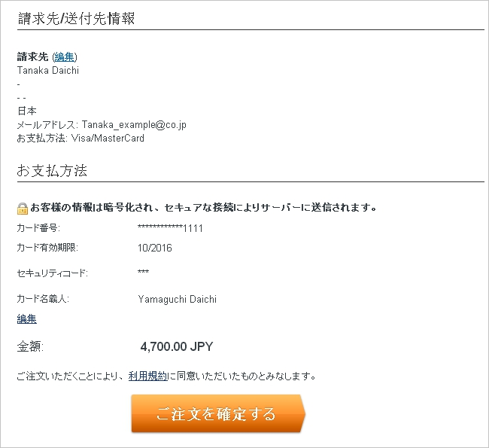The height and width of the screenshot is (448, 489).
Task: Click the cardholder name Yamaguchi Daichi
Action: coord(178,300)
